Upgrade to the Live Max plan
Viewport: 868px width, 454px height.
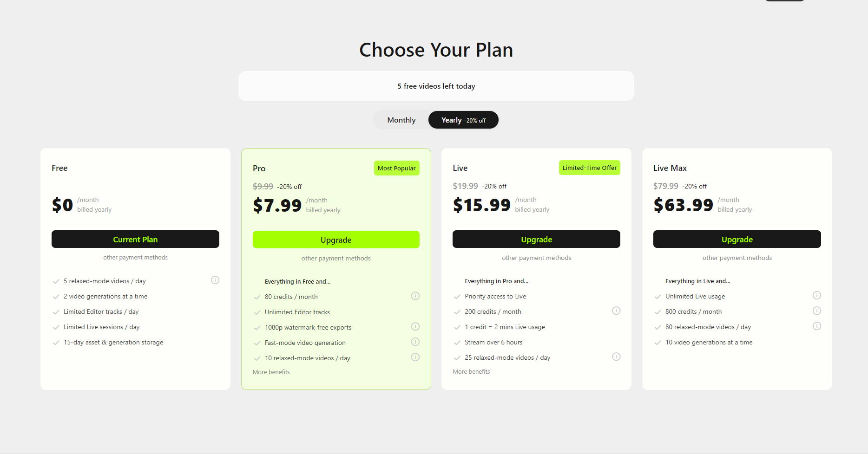pyautogui.click(x=737, y=239)
